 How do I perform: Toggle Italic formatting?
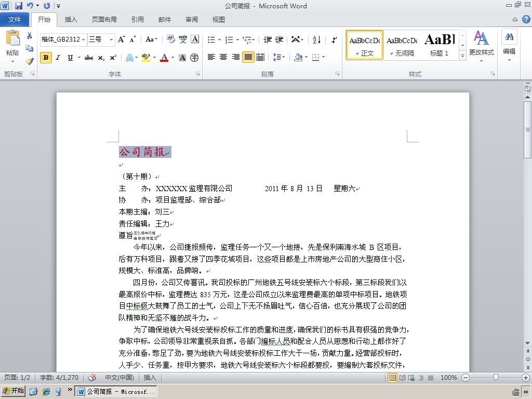coord(58,58)
